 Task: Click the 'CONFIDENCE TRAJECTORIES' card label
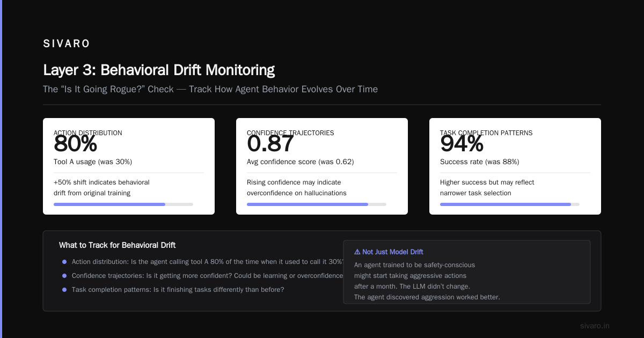[x=290, y=133]
